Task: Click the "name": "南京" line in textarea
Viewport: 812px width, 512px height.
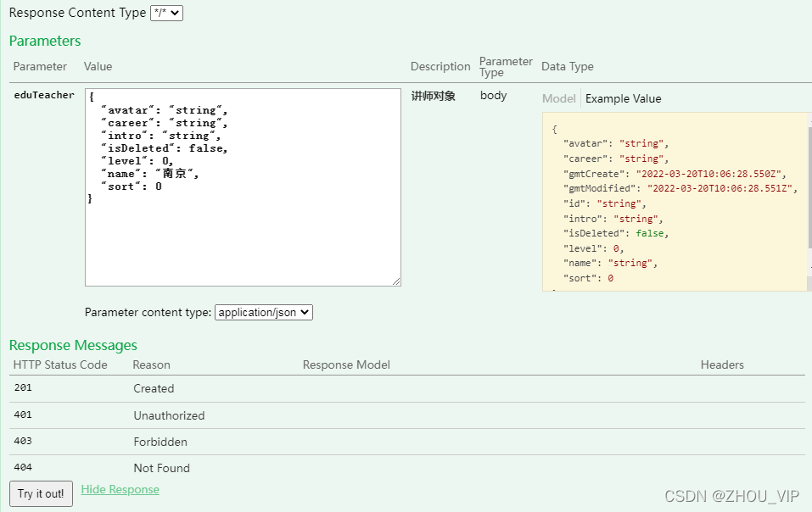Action: tap(149, 173)
